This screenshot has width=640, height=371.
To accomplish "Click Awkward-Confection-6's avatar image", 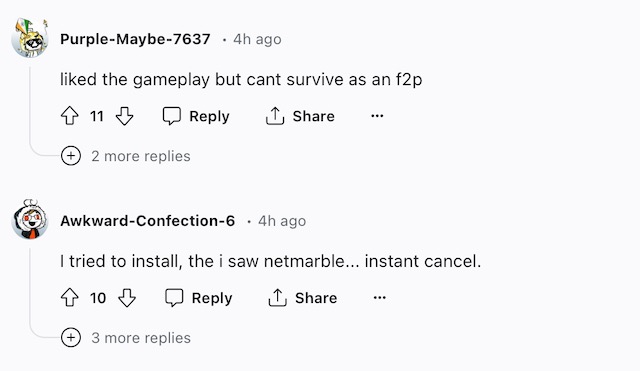I will coord(30,220).
